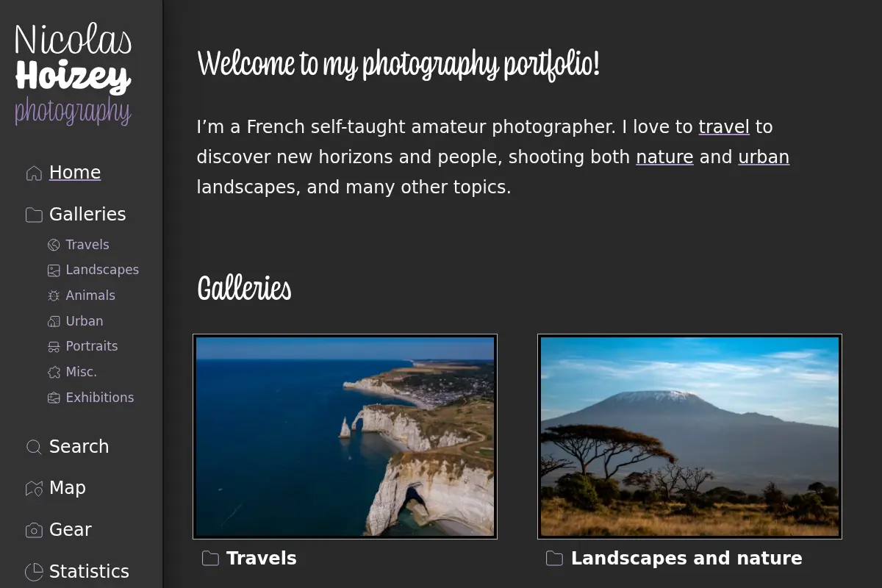Follow the "nature" link in intro text
The width and height of the screenshot is (882, 588).
point(664,157)
